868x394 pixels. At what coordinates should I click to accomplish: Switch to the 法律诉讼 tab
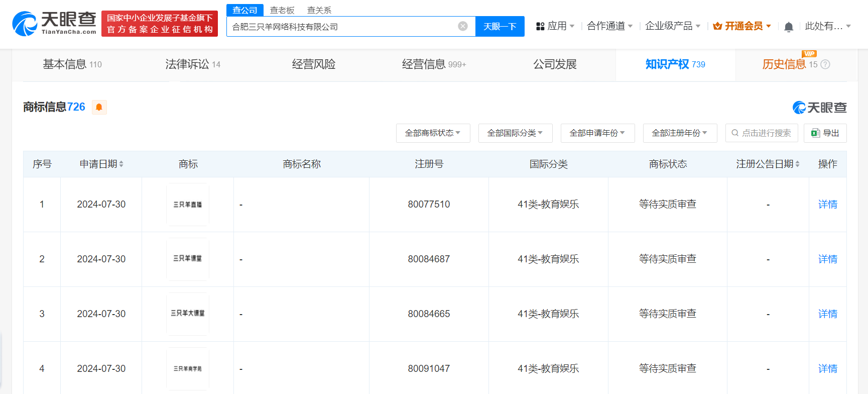pos(193,64)
